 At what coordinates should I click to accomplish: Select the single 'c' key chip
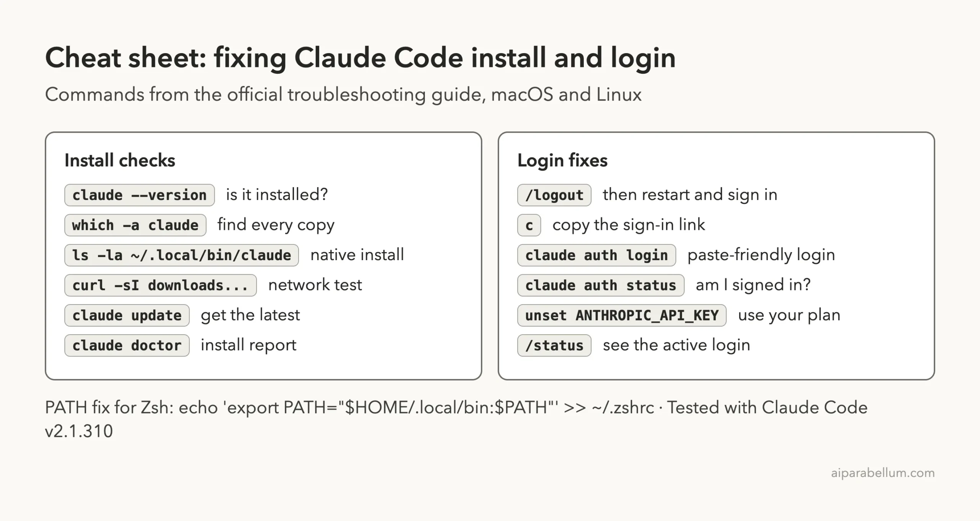(x=529, y=225)
